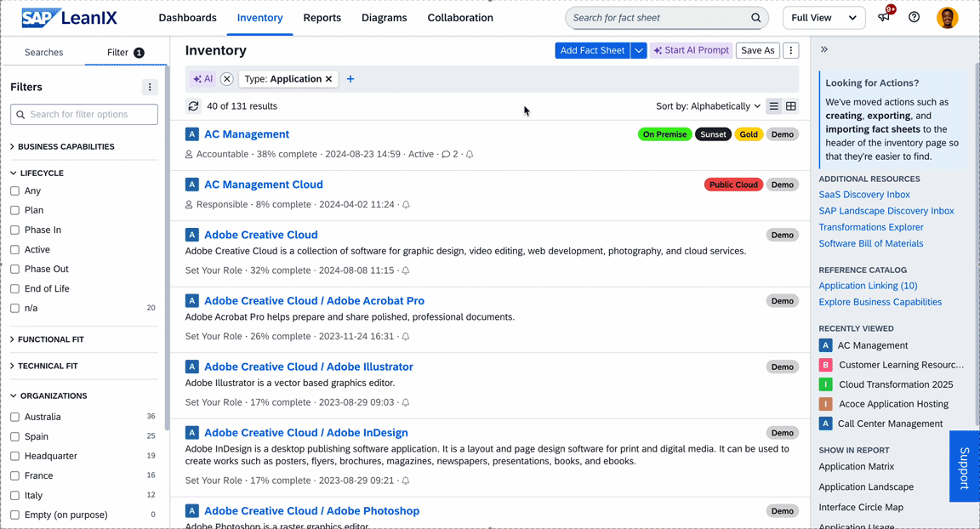Click the bell icon on Adobe InDesign row
Image resolution: width=980 pixels, height=529 pixels.
coord(406,481)
